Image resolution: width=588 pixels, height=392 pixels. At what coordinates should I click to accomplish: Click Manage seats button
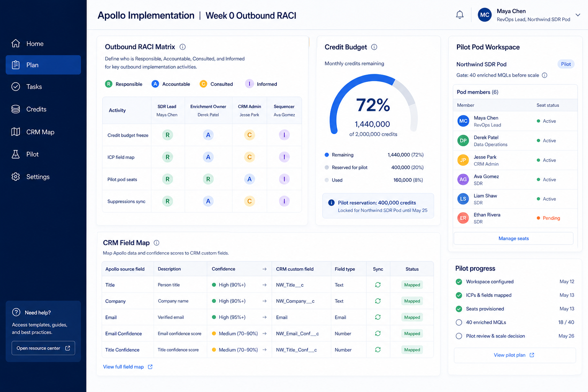[513, 238]
